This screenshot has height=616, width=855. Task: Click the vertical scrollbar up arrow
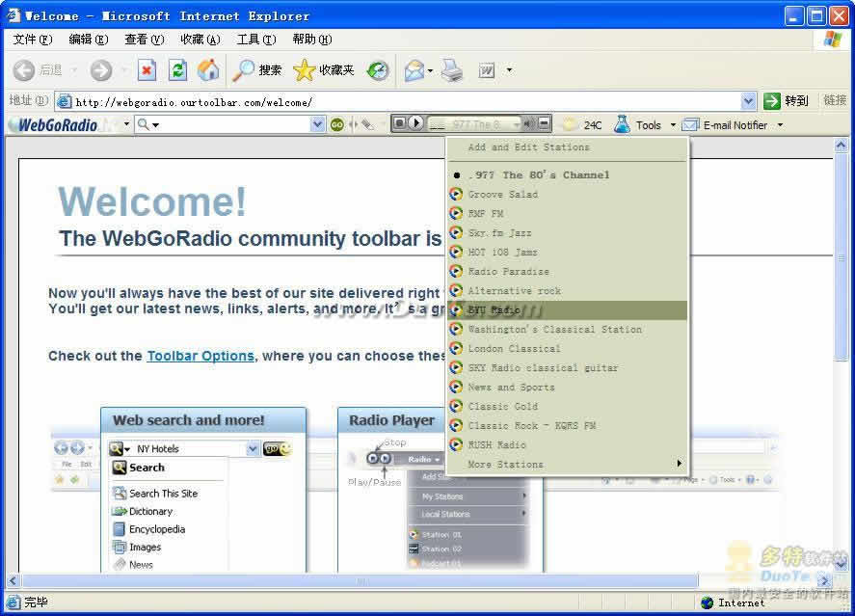[x=841, y=145]
